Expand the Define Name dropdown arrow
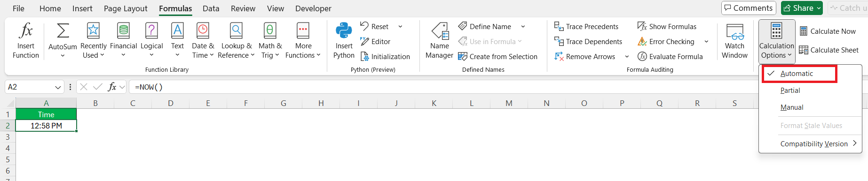The width and height of the screenshot is (868, 181). point(523,27)
